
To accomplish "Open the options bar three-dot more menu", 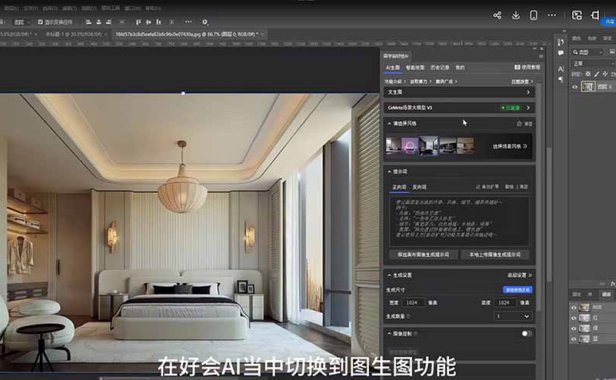I will [189, 22].
